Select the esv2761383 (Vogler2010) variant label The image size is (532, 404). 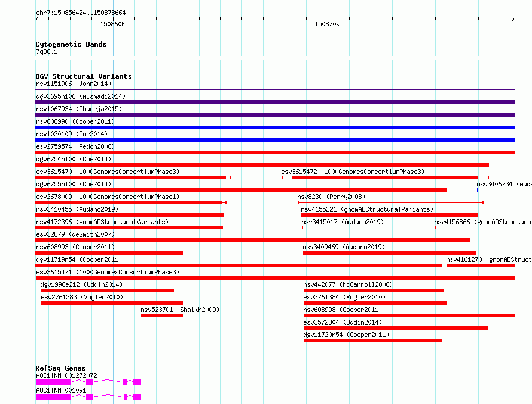point(82,297)
